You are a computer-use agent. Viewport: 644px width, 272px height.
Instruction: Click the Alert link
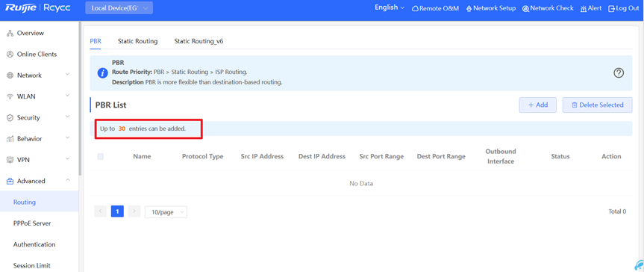pos(591,8)
